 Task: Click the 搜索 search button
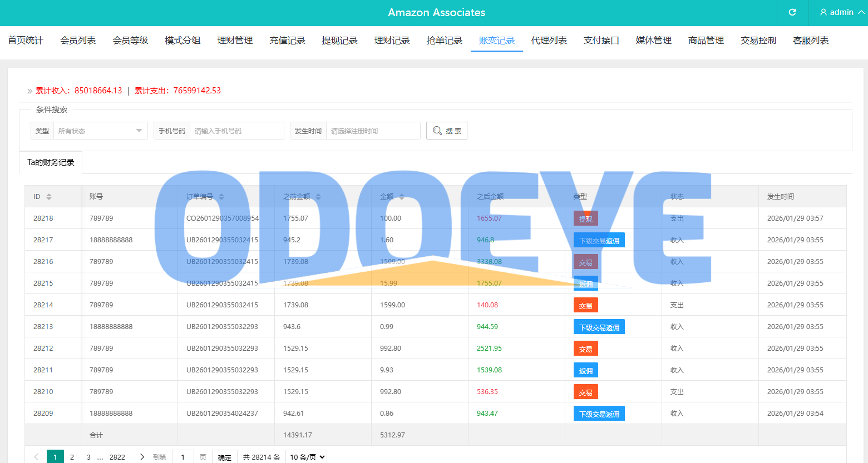pyautogui.click(x=446, y=131)
